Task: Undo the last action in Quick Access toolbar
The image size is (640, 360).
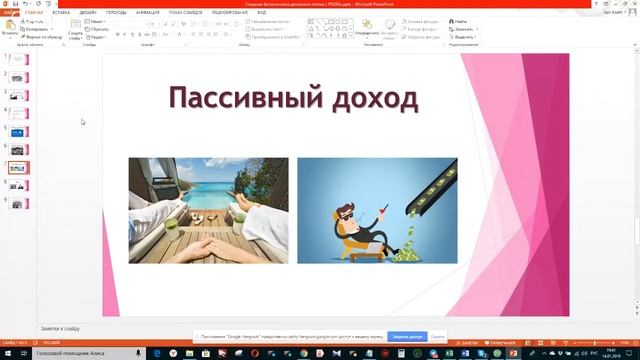Action: click(x=26, y=4)
